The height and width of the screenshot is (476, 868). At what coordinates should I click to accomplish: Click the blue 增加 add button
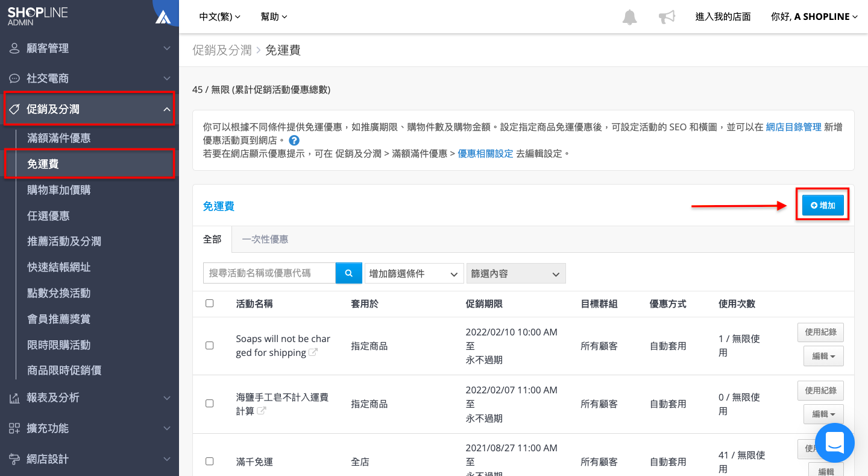coord(823,205)
